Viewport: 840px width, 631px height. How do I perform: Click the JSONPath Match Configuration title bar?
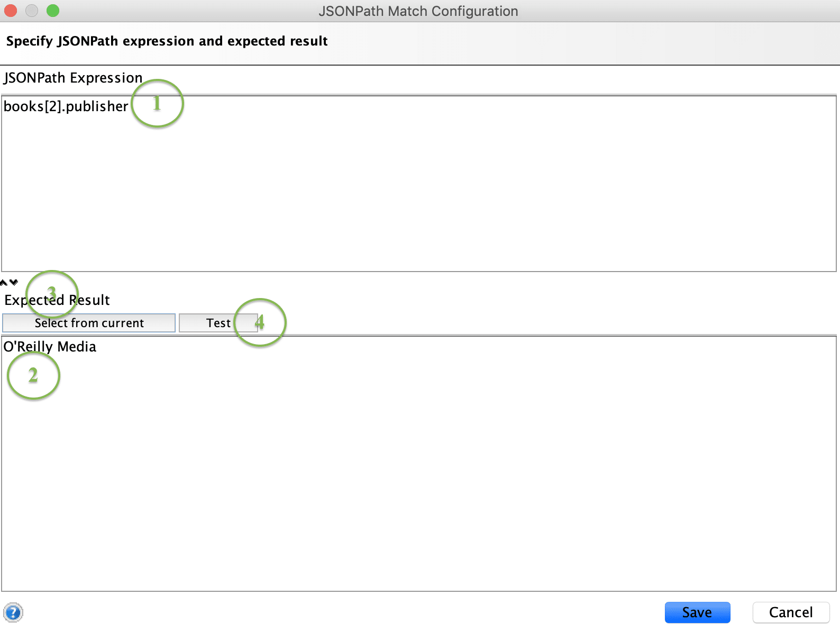tap(418, 11)
